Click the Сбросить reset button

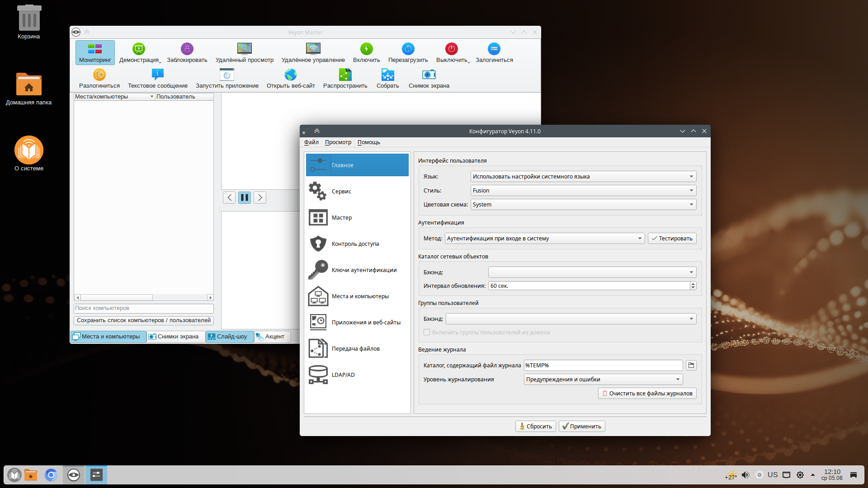click(x=536, y=427)
